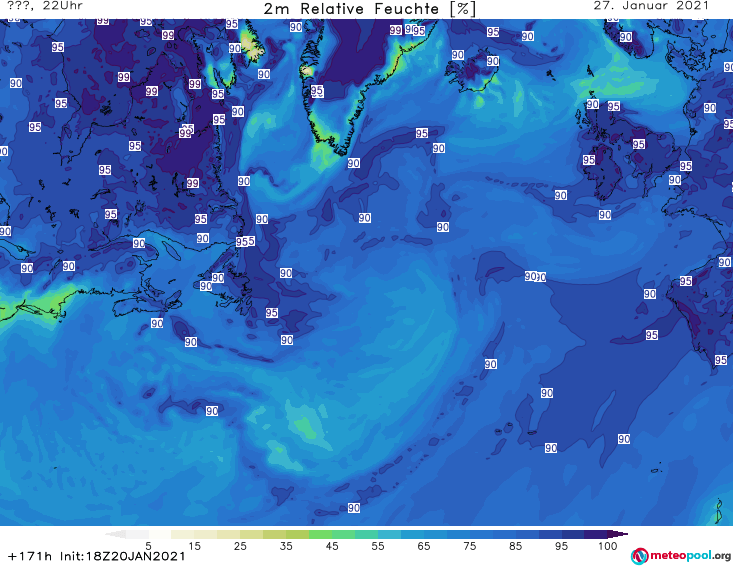Screen dimensions: 733x566
Task: Click the '35' label on the color bar
Action: pos(286,546)
